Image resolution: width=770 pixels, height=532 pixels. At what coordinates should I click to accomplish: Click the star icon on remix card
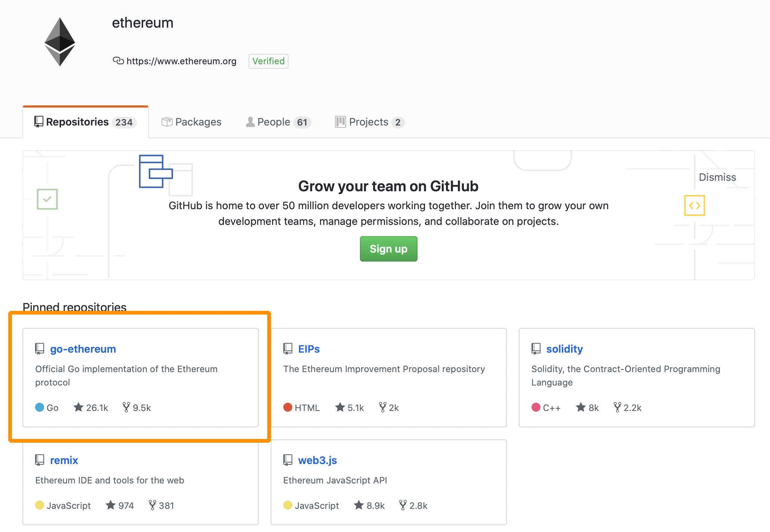(110, 505)
